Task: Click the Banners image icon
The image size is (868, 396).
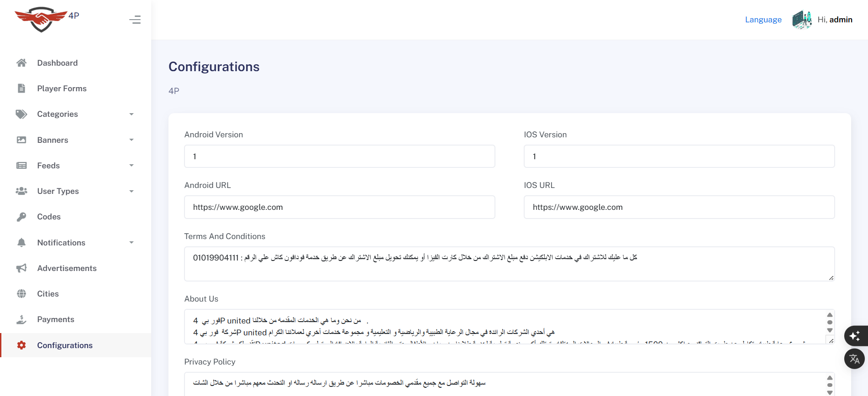Action: [21, 140]
